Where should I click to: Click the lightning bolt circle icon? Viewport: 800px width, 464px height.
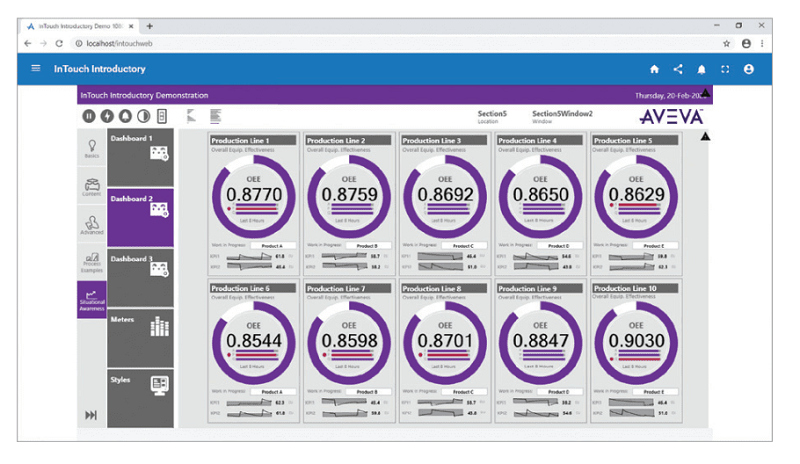107,116
